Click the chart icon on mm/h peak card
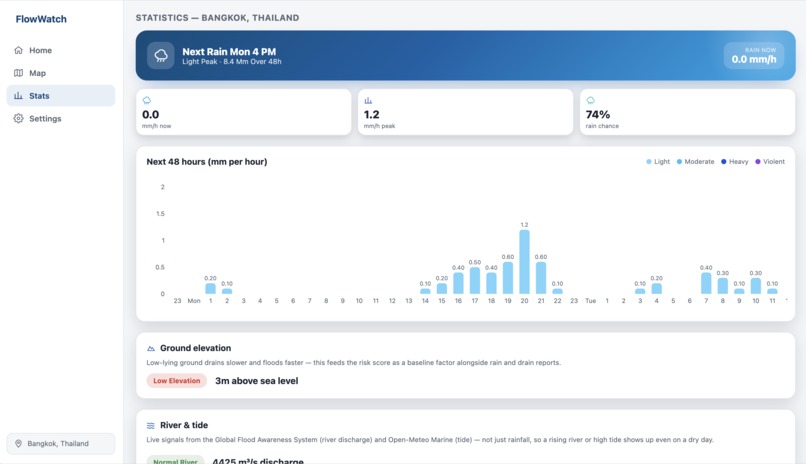 coord(368,100)
